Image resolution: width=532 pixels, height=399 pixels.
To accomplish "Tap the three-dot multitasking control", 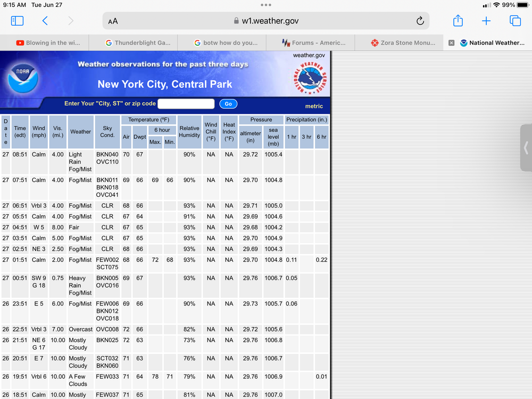I will [x=266, y=5].
